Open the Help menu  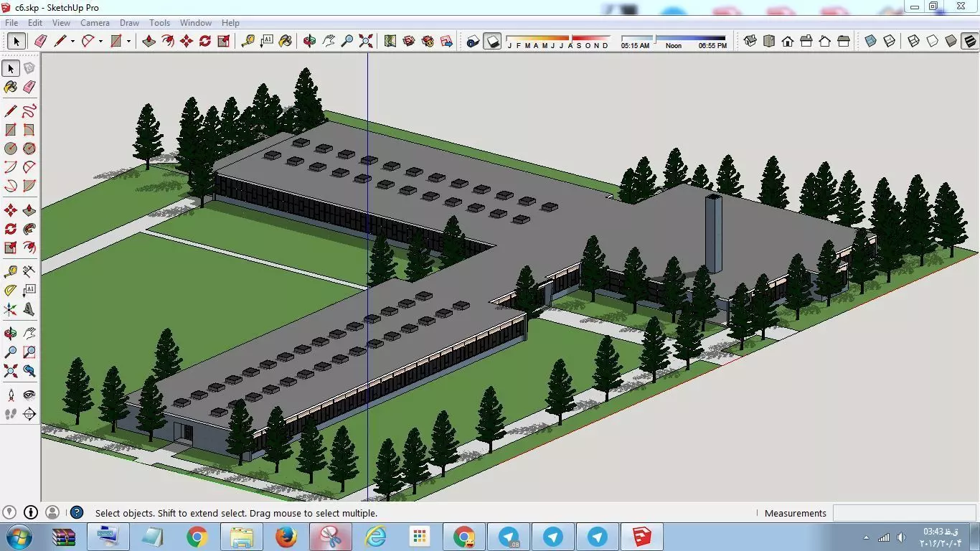click(x=230, y=23)
